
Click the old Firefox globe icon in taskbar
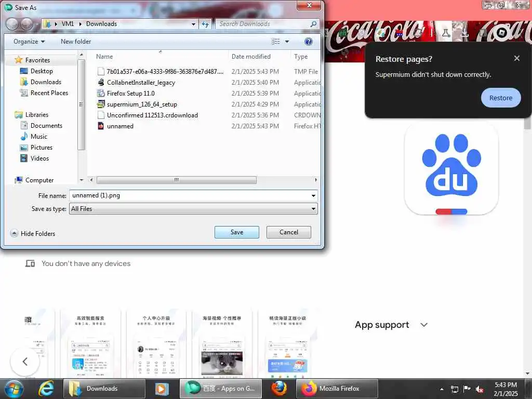[279, 389]
